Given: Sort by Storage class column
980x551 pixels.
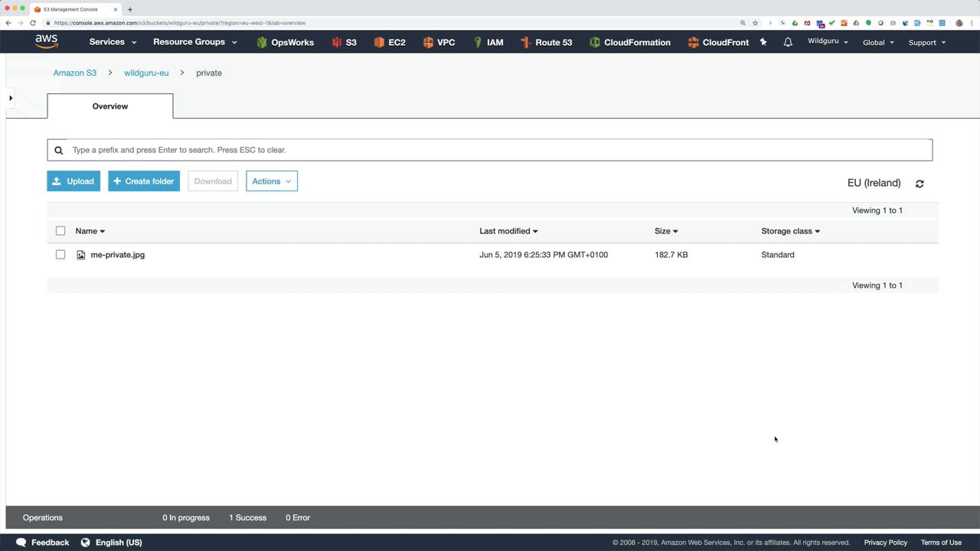Looking at the screenshot, I should [791, 231].
